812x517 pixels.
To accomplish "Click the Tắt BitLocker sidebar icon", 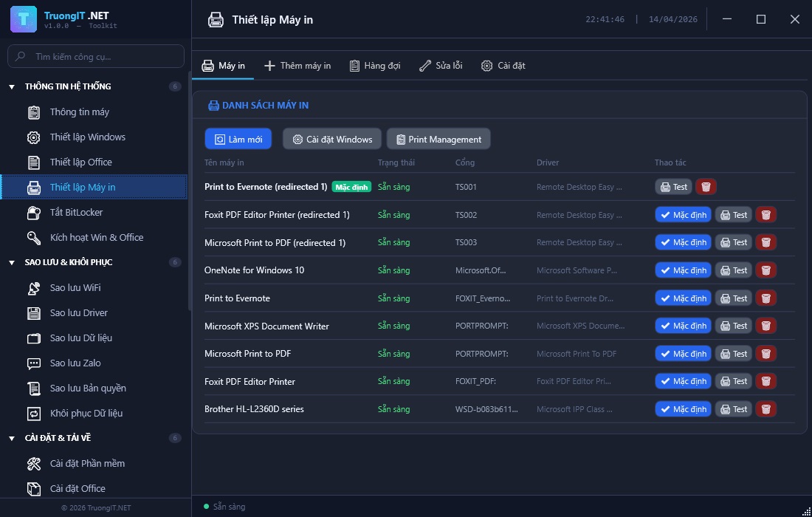I will [x=34, y=213].
